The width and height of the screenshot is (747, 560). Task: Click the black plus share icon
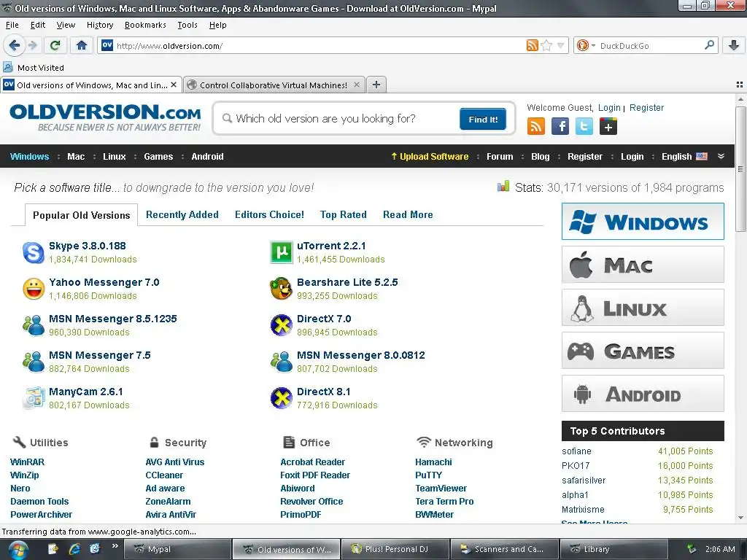coord(608,126)
